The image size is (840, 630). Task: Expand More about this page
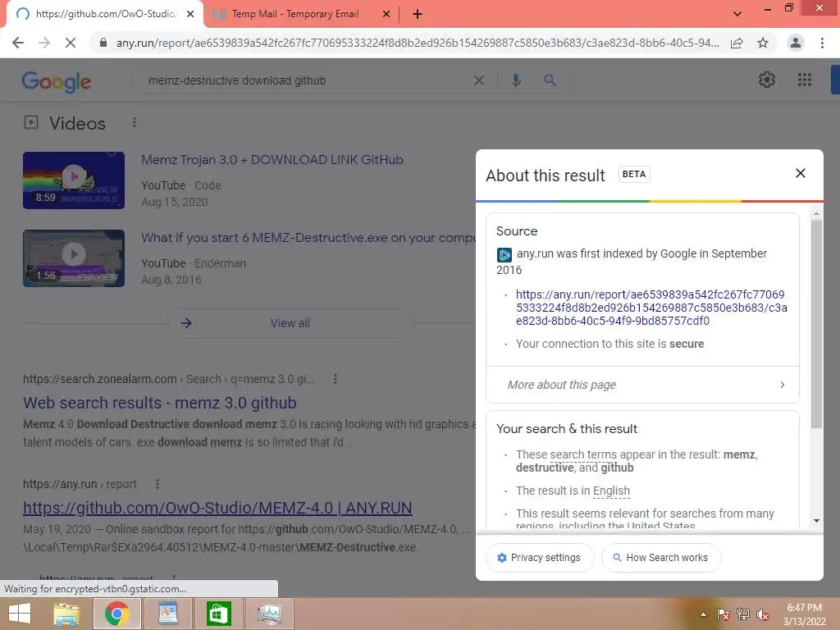click(642, 385)
